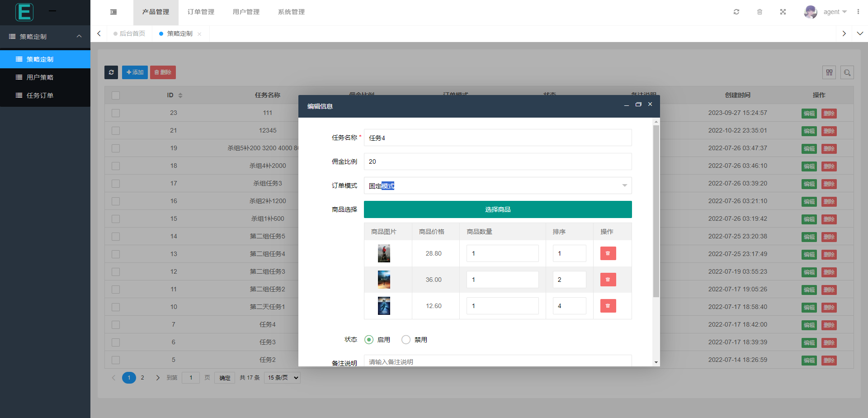Switch to the 订单管理 top menu
The image size is (868, 418).
pos(201,12)
